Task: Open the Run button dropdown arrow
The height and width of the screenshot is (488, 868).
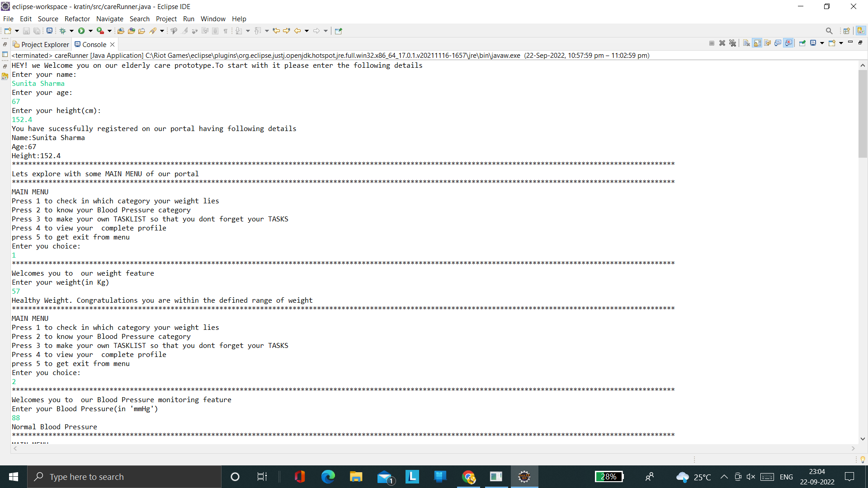Action: (90, 31)
